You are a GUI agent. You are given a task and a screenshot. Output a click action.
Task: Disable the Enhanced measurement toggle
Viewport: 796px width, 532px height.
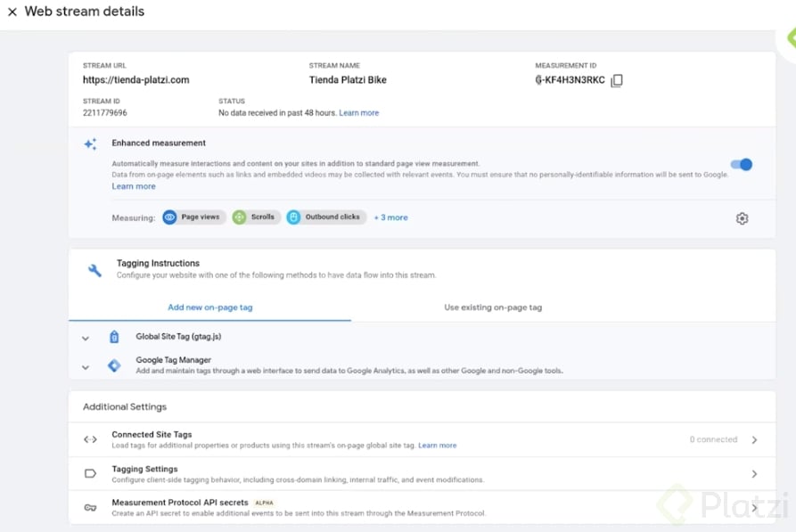click(x=742, y=164)
